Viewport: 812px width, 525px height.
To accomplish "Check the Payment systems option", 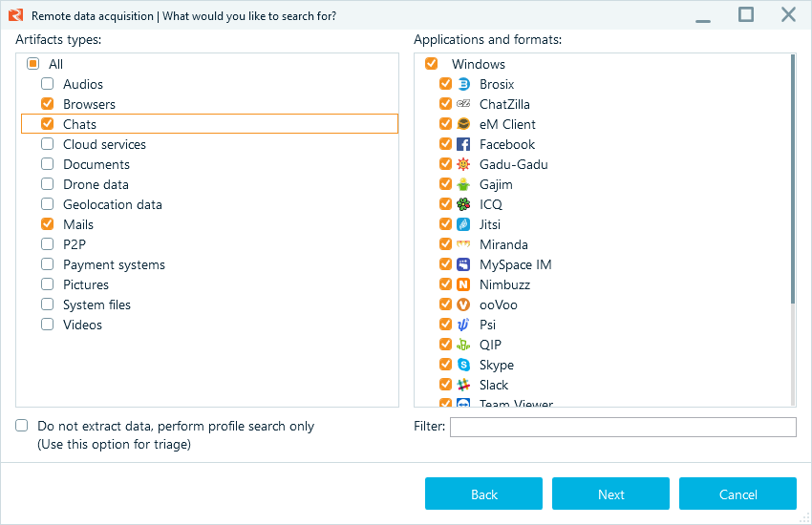I will tap(47, 264).
